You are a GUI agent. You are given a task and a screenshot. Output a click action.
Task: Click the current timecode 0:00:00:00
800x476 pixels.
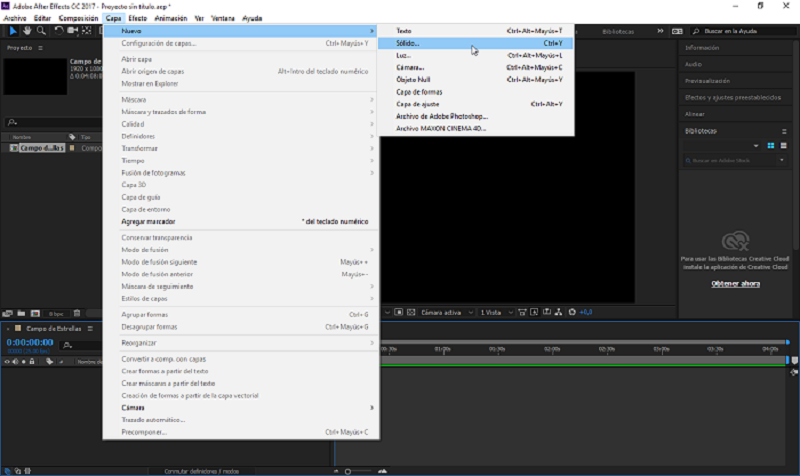[x=30, y=342]
